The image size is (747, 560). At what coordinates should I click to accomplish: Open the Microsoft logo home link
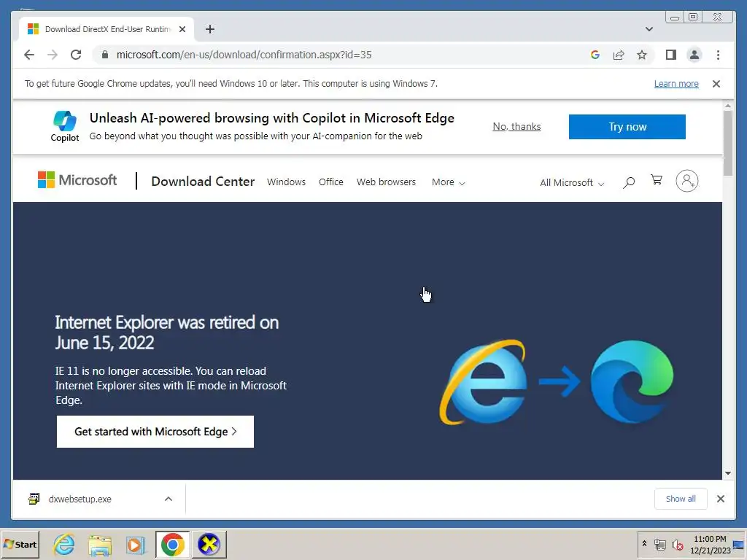[x=77, y=180]
